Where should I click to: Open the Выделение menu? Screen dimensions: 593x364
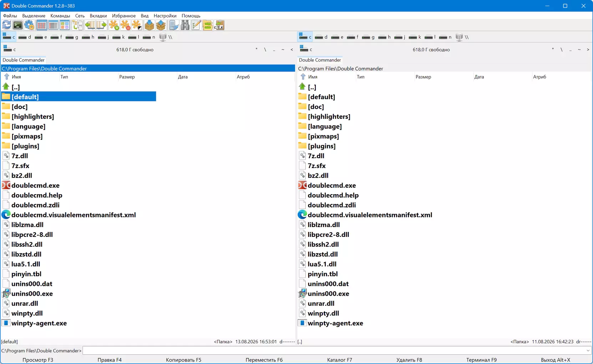pyautogui.click(x=34, y=16)
